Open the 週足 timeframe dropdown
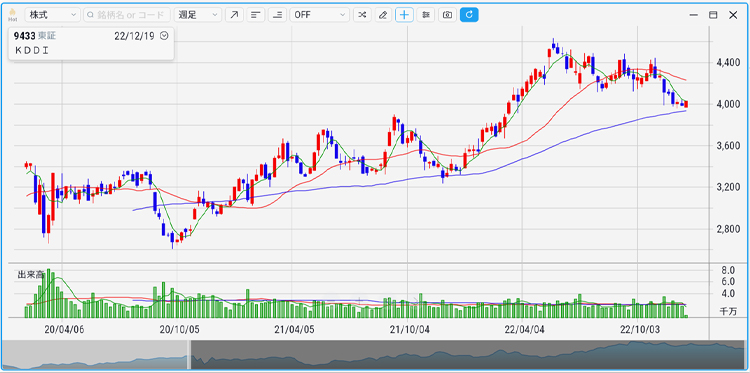 point(198,15)
